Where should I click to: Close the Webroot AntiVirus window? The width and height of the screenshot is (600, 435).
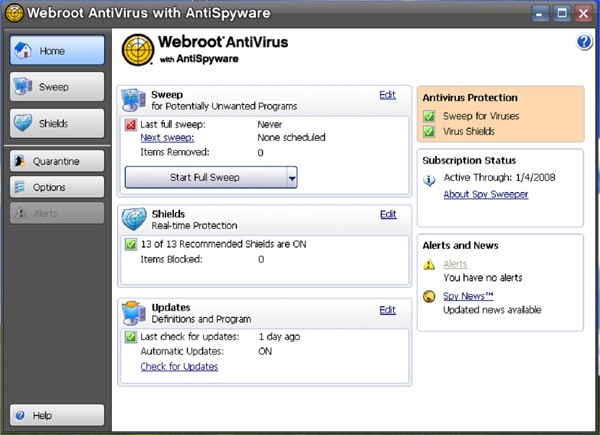pos(584,14)
